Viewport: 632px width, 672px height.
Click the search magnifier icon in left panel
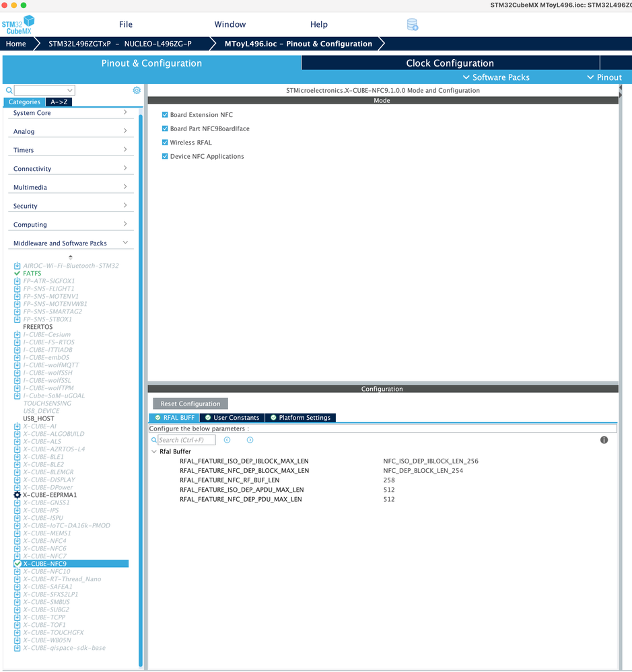coord(9,90)
